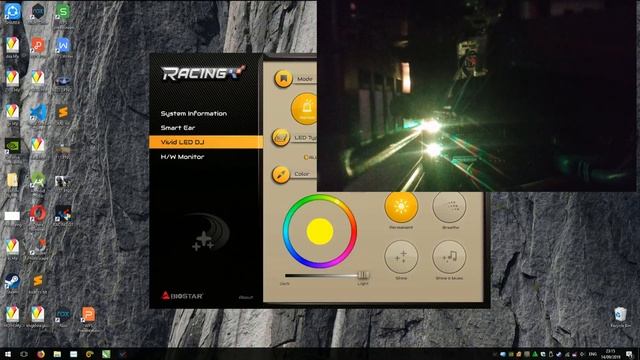Screen dimensions: 640x360
Task: Open the yellow folder on desktop
Action: pos(12,180)
